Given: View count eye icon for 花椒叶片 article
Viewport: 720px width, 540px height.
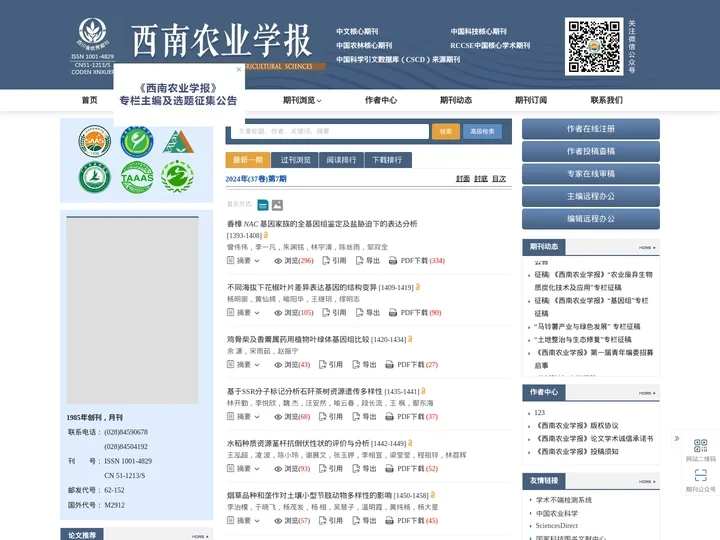Looking at the screenshot, I should [x=278, y=313].
